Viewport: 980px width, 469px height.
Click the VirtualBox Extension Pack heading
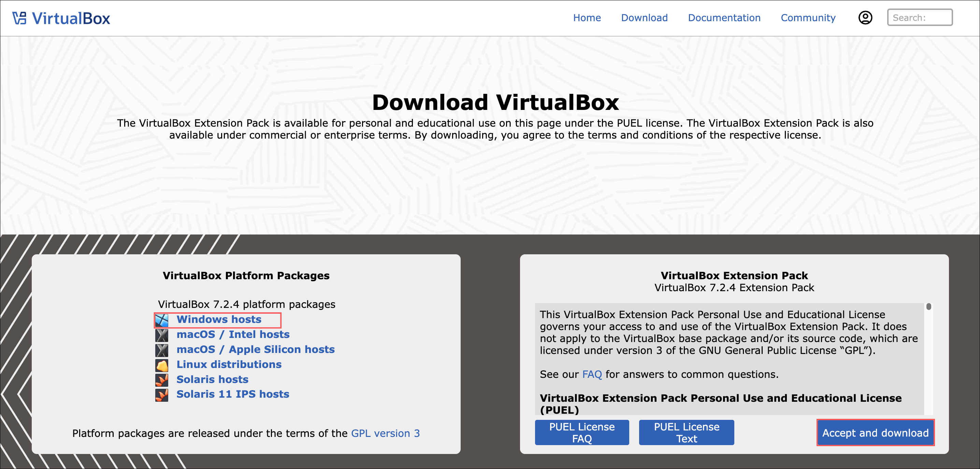[734, 275]
